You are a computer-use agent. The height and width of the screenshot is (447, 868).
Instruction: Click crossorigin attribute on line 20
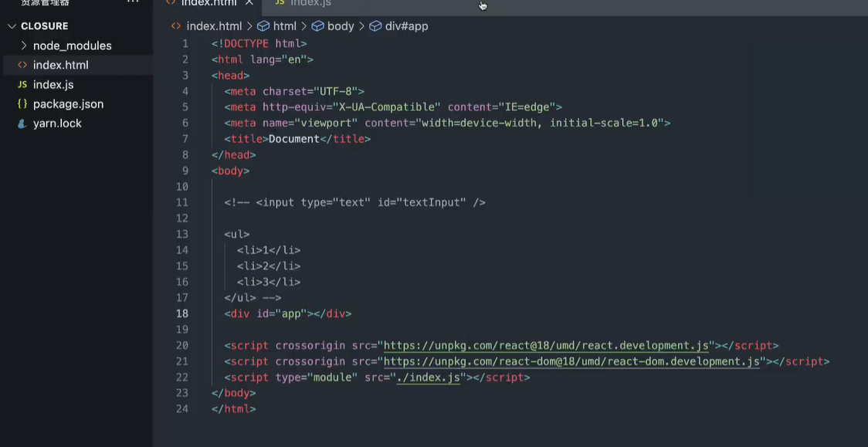[310, 346]
